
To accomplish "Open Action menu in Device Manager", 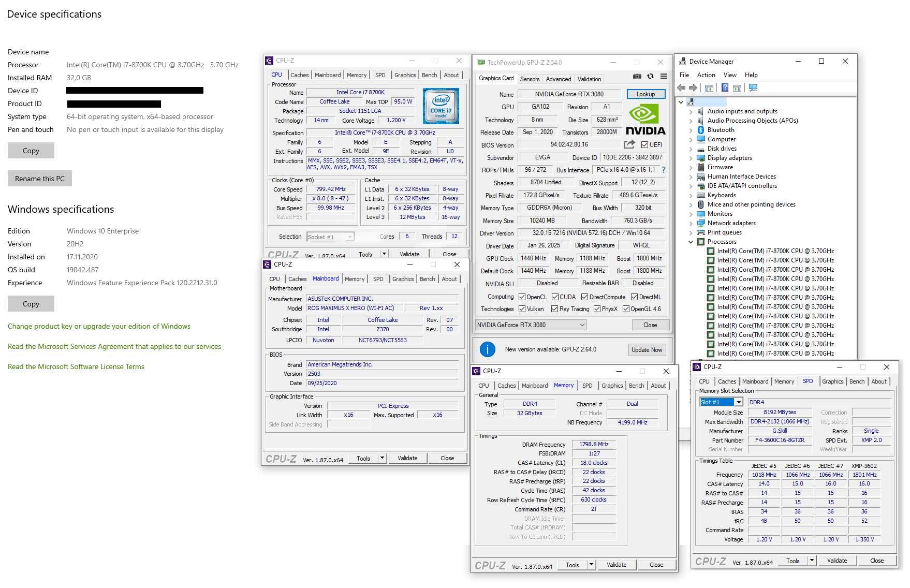I will point(706,75).
